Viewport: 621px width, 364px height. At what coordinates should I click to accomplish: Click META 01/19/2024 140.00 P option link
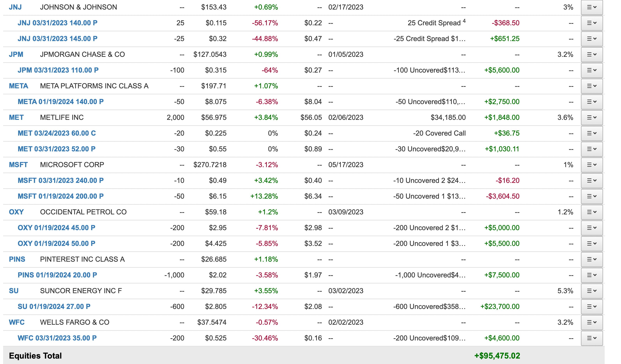[x=61, y=102]
